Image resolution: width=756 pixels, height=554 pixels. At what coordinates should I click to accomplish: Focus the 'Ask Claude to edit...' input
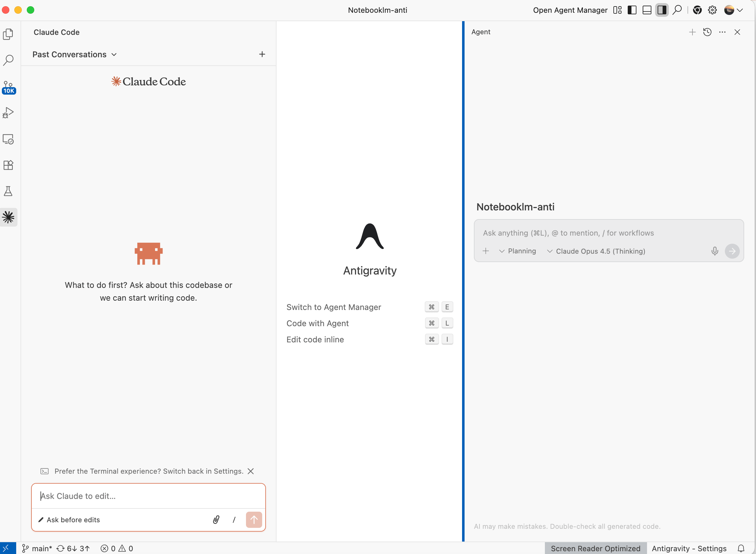tap(149, 496)
